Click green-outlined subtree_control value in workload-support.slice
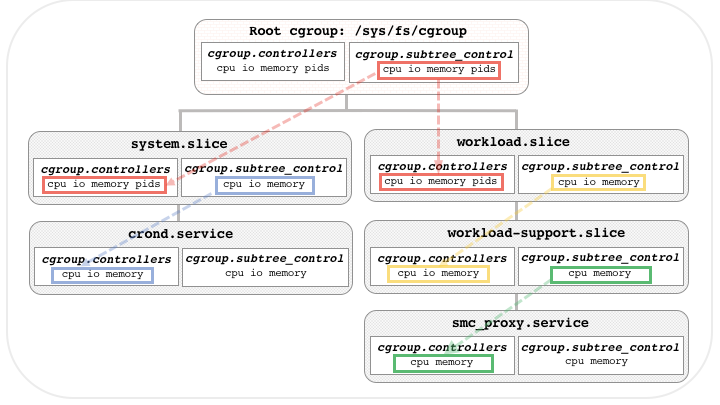The image size is (720, 405). 600,273
